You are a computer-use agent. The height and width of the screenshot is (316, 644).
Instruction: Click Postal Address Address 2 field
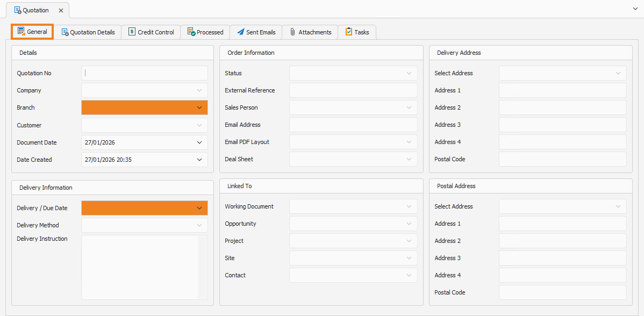[x=563, y=241]
